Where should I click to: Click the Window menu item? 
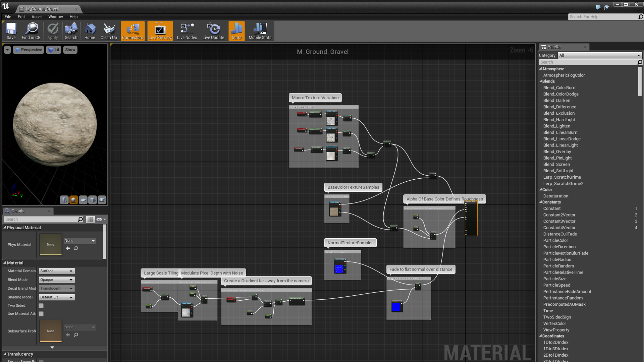[55, 16]
